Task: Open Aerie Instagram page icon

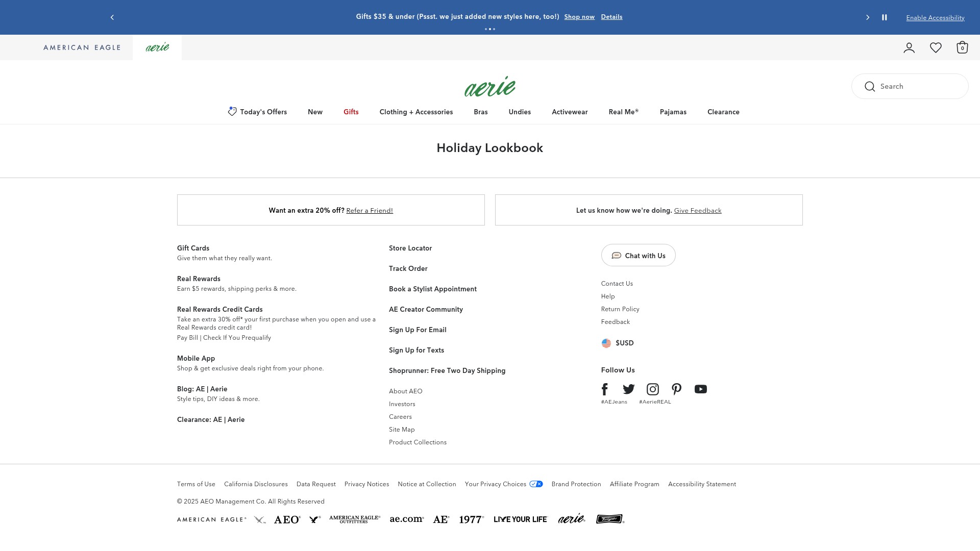Action: coord(653,389)
